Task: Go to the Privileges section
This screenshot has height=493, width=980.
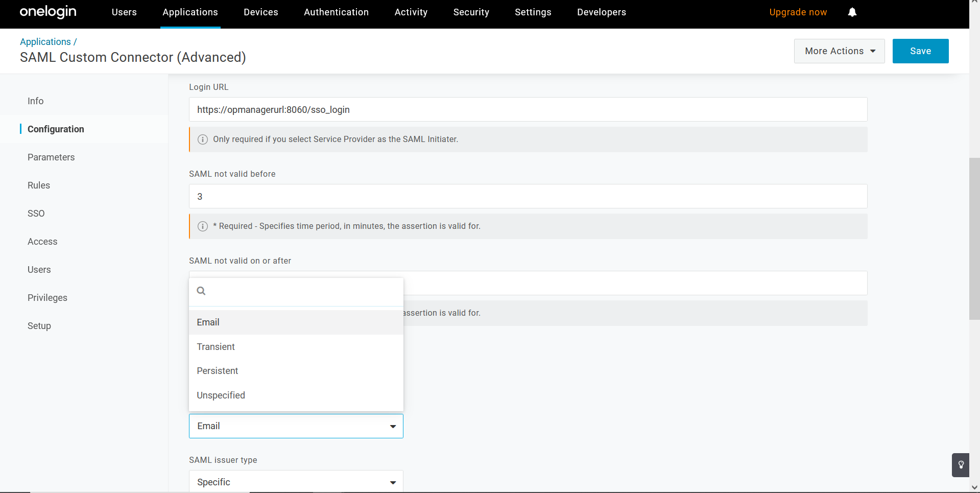Action: coord(47,298)
